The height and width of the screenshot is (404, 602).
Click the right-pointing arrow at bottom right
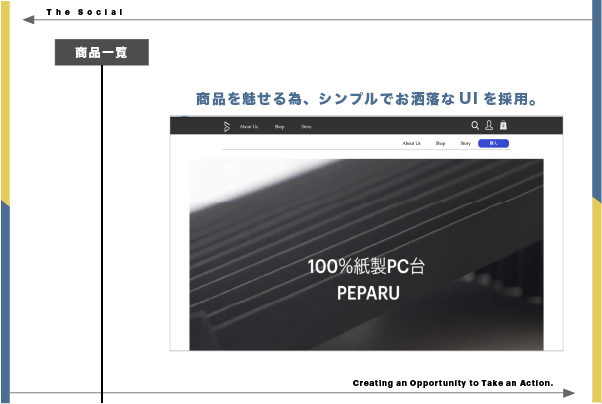click(x=569, y=393)
